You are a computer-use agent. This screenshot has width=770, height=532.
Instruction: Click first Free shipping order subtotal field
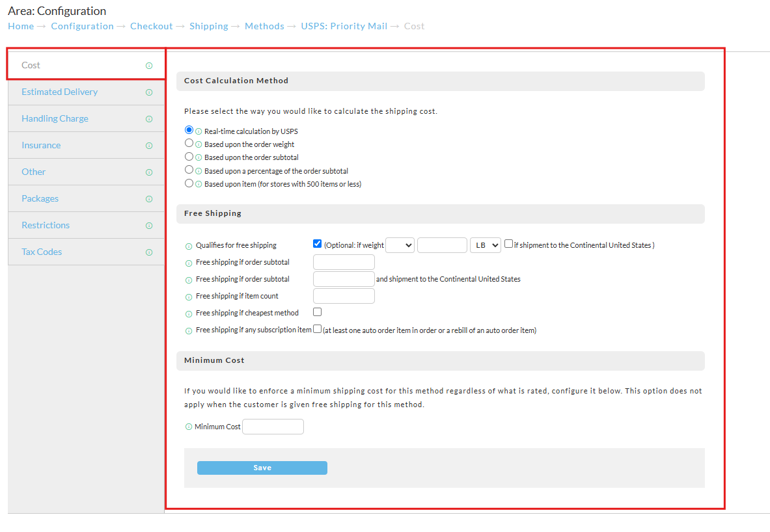click(x=344, y=262)
